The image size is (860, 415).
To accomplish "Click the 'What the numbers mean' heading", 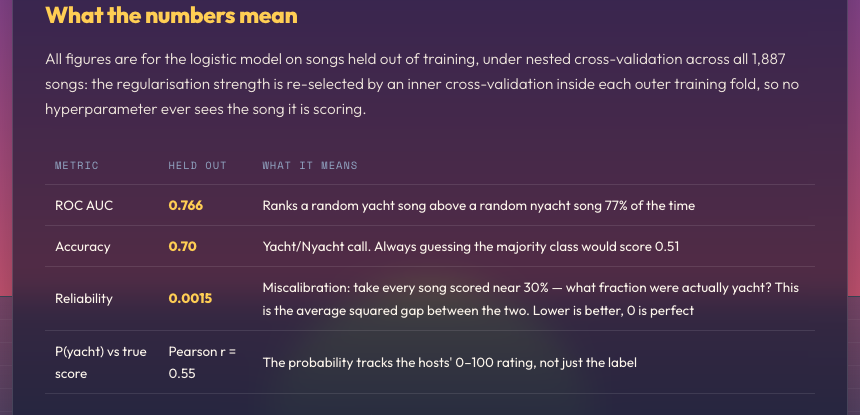I will pos(171,15).
